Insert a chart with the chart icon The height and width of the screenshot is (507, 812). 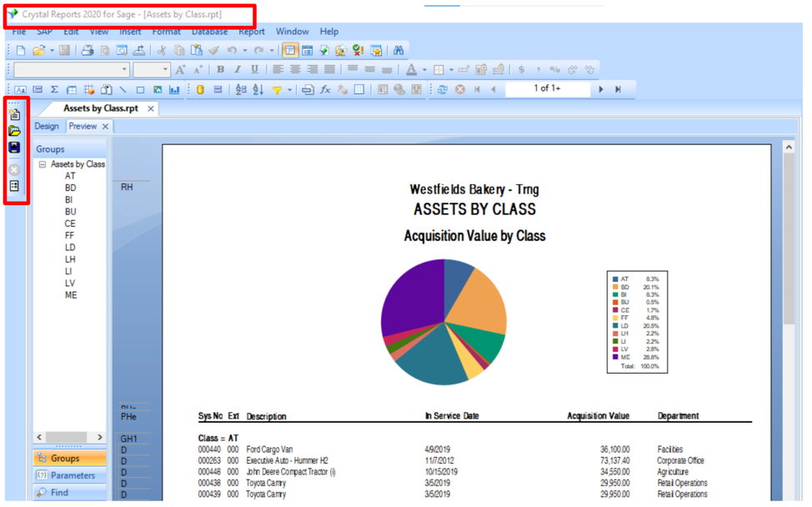[174, 89]
